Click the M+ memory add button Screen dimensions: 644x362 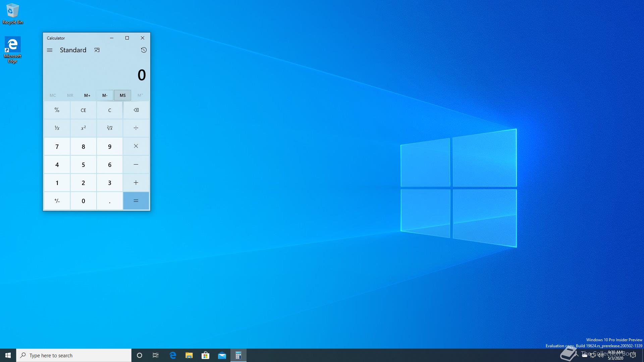click(x=87, y=95)
